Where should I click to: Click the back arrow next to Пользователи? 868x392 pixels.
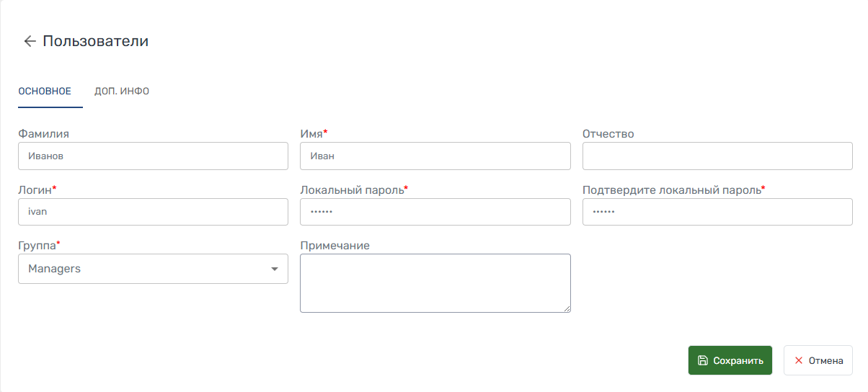[30, 41]
